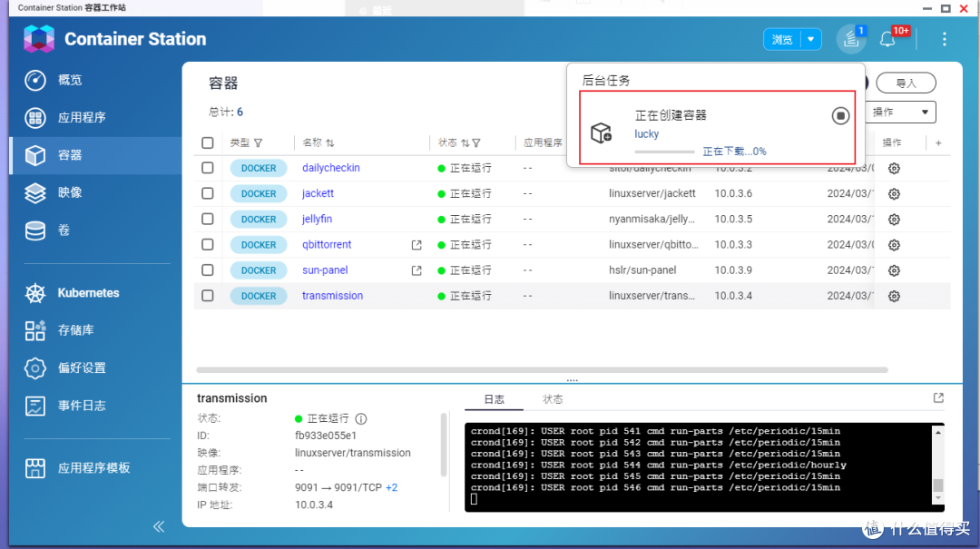Check the jellyfin container checkbox
980x549 pixels.
point(208,219)
